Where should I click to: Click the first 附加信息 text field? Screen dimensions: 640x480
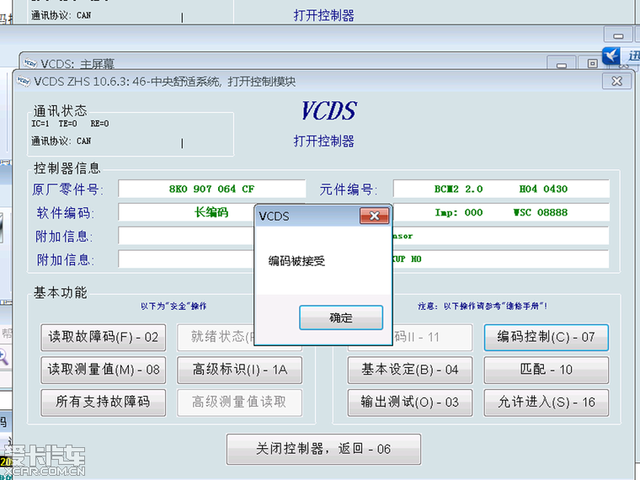(185, 236)
